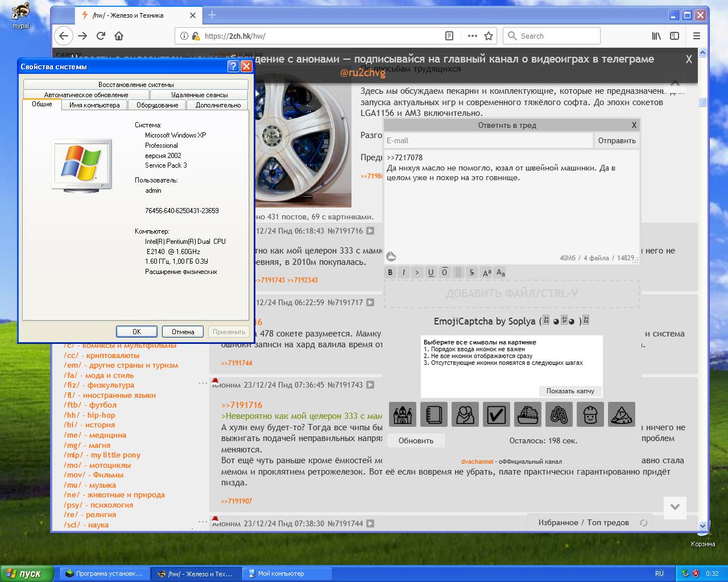Switch to Мой компьютер taskbar item
728x582 pixels.
click(286, 573)
